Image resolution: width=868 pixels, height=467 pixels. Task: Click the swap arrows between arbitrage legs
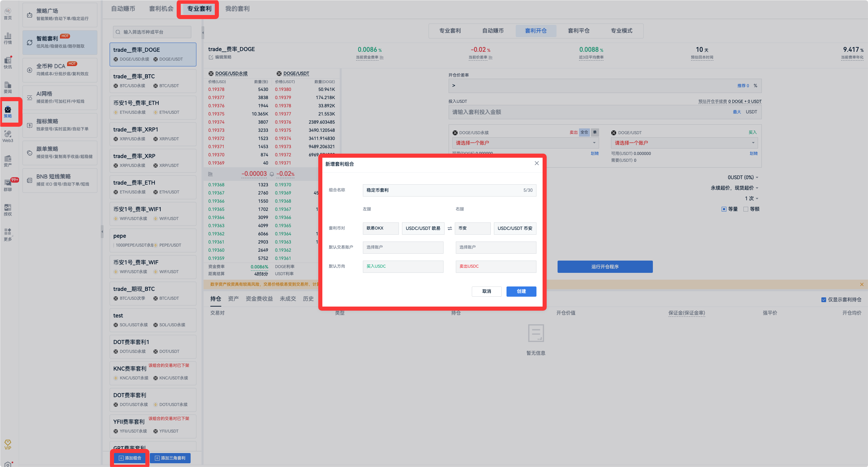450,229
